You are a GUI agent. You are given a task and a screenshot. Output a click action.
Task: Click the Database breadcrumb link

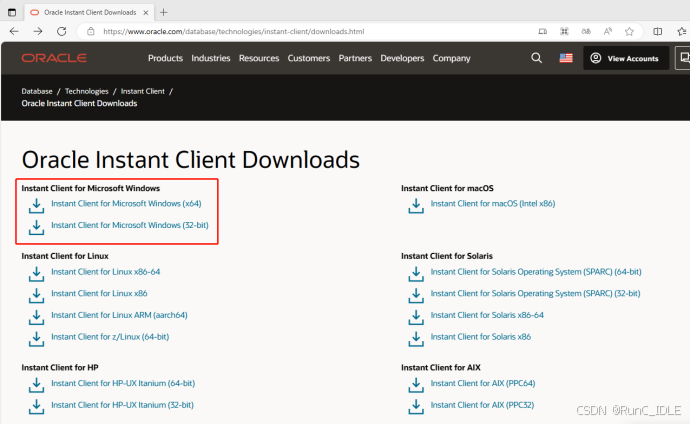pos(37,91)
